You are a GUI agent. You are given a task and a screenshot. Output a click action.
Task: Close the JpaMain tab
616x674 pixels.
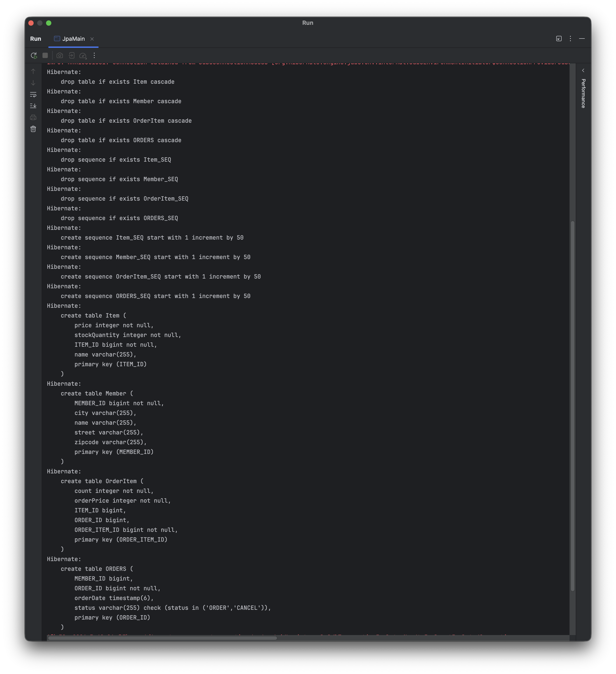92,39
